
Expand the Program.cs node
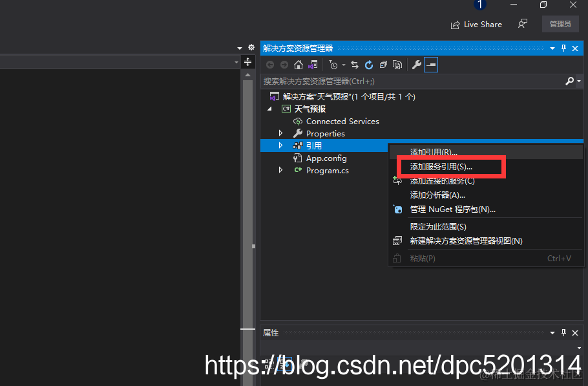pos(280,170)
